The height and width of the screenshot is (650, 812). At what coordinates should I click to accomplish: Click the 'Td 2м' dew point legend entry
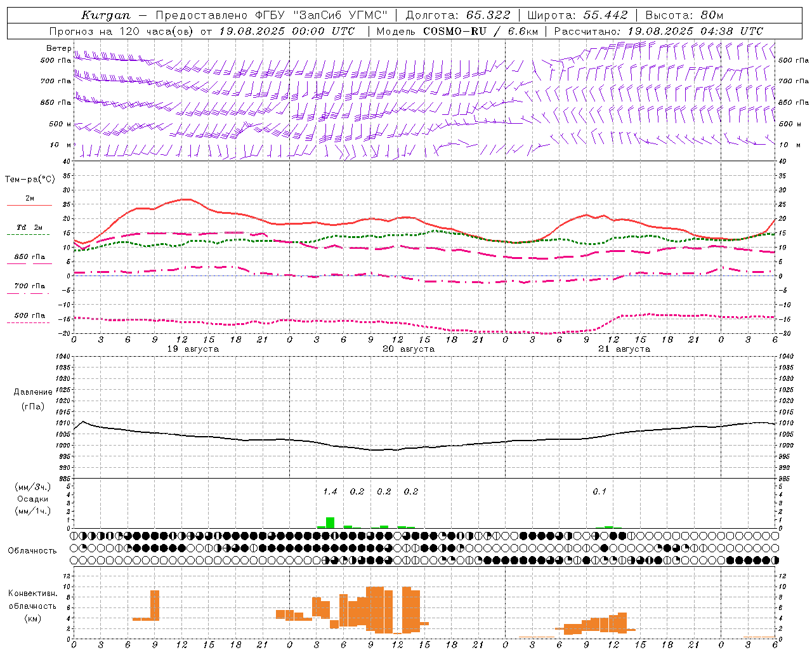click(x=30, y=227)
